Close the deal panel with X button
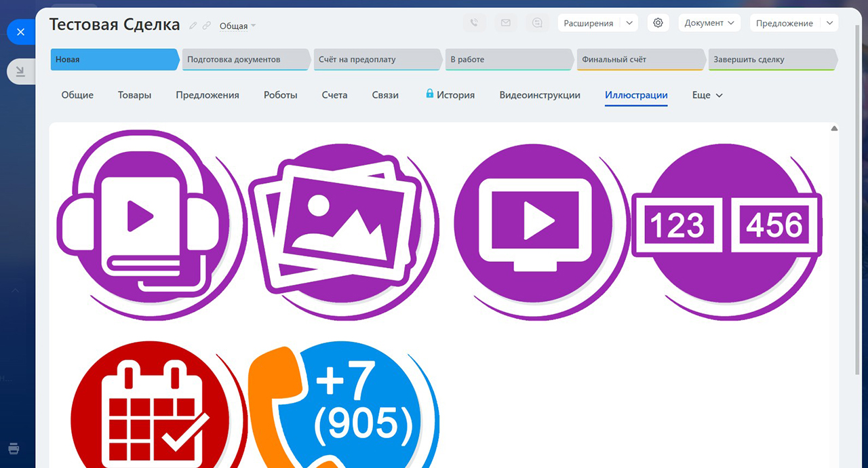Viewport: 868px width, 468px height. point(20,32)
